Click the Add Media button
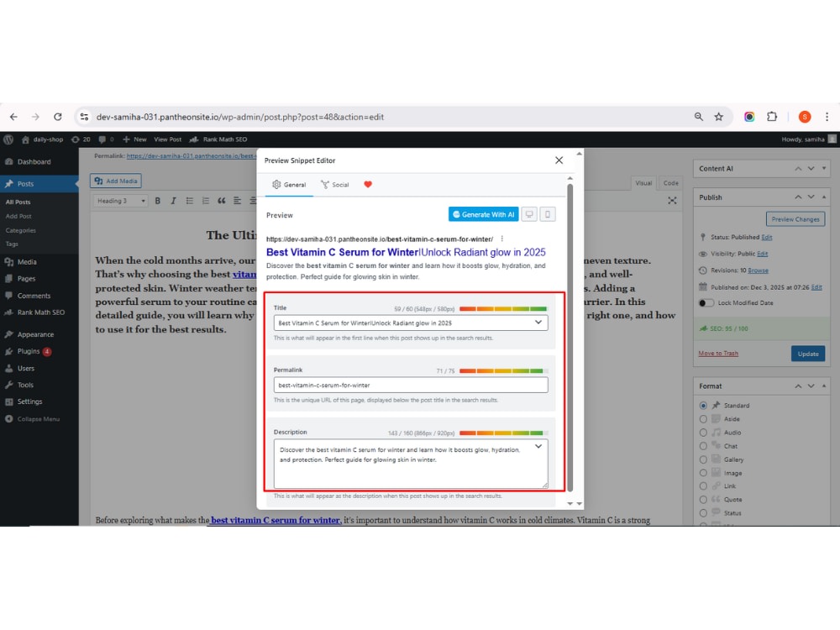Image resolution: width=840 pixels, height=630 pixels. tap(116, 181)
